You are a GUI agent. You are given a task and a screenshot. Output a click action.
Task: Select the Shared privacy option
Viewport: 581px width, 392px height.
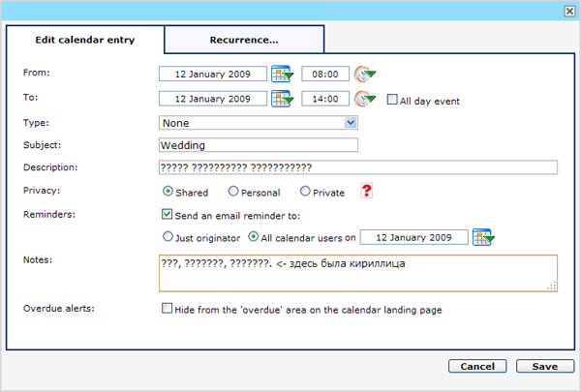pyautogui.click(x=168, y=192)
